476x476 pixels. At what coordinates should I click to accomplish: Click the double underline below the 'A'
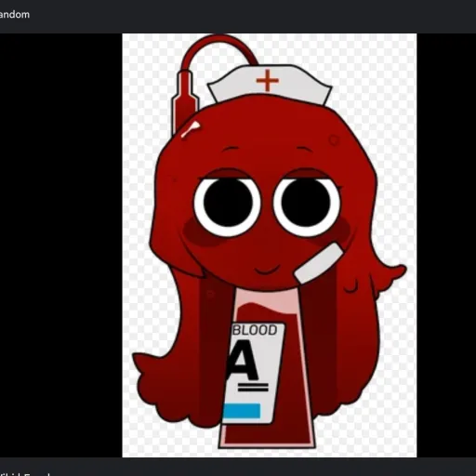[x=253, y=388]
